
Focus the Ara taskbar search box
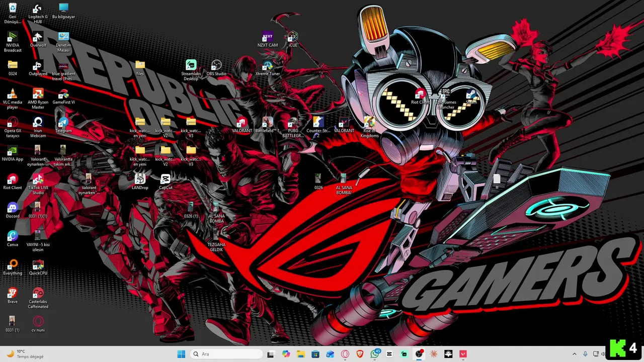[x=226, y=354]
